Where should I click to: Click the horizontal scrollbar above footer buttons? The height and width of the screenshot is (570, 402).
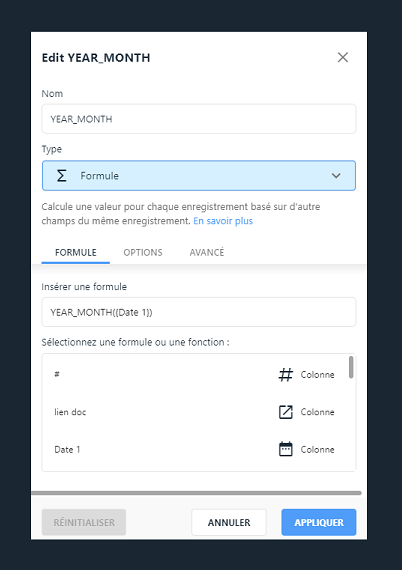click(x=197, y=493)
